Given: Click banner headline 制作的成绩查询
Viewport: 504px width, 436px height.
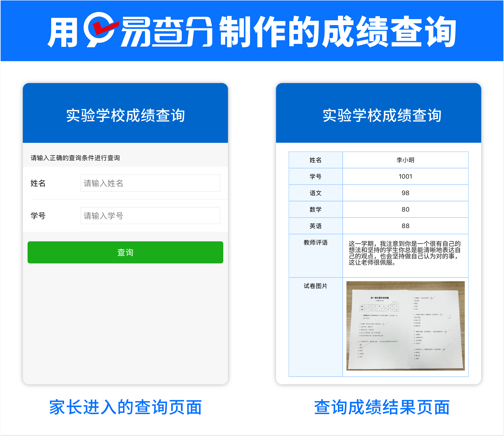Looking at the screenshot, I should click(x=338, y=32).
